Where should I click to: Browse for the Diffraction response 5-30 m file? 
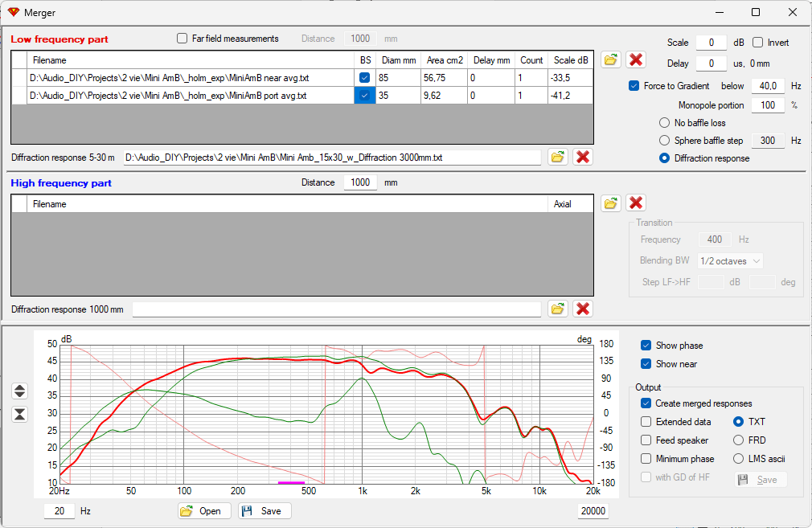click(558, 157)
